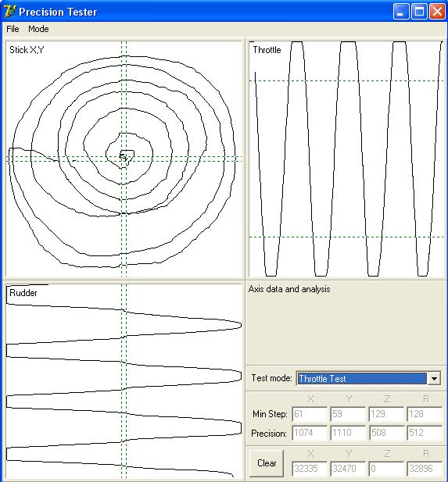The width and height of the screenshot is (448, 482).
Task: Click the Clear button
Action: [x=267, y=463]
